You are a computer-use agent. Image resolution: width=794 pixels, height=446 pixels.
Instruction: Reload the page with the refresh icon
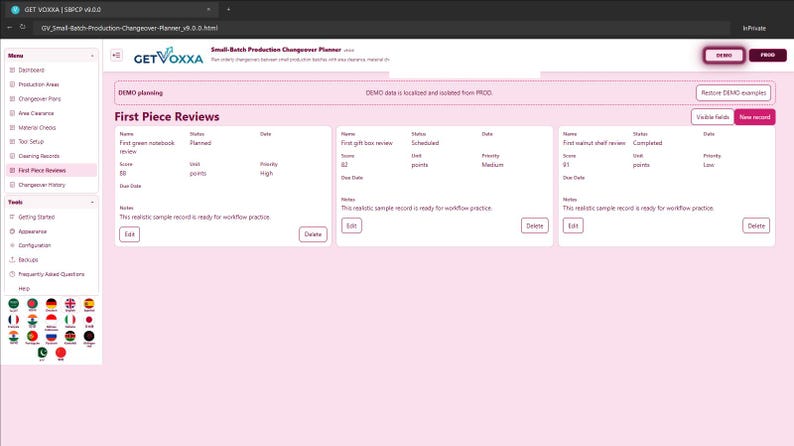pyautogui.click(x=23, y=27)
